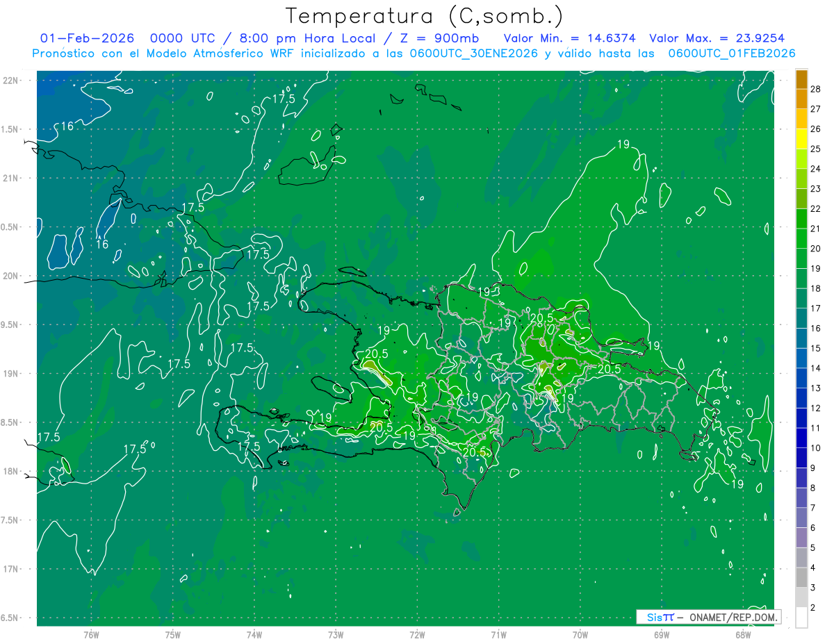
Task: Click the "18N" latitude axis label
Action: coord(11,471)
